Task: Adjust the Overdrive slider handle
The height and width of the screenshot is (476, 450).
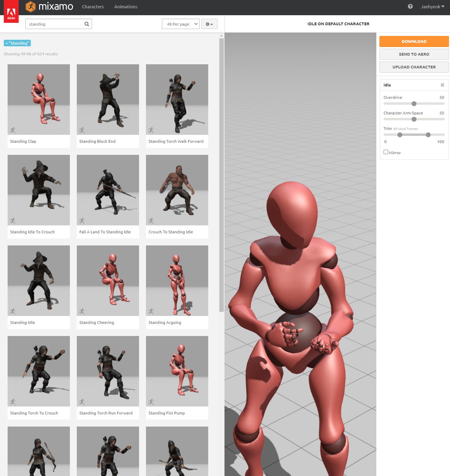Action: pyautogui.click(x=414, y=104)
